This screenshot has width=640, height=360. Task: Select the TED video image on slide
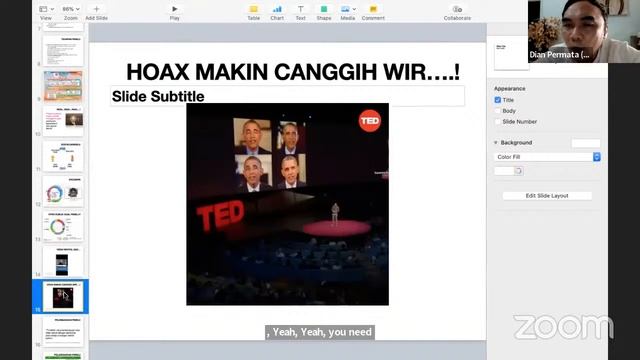tap(287, 204)
